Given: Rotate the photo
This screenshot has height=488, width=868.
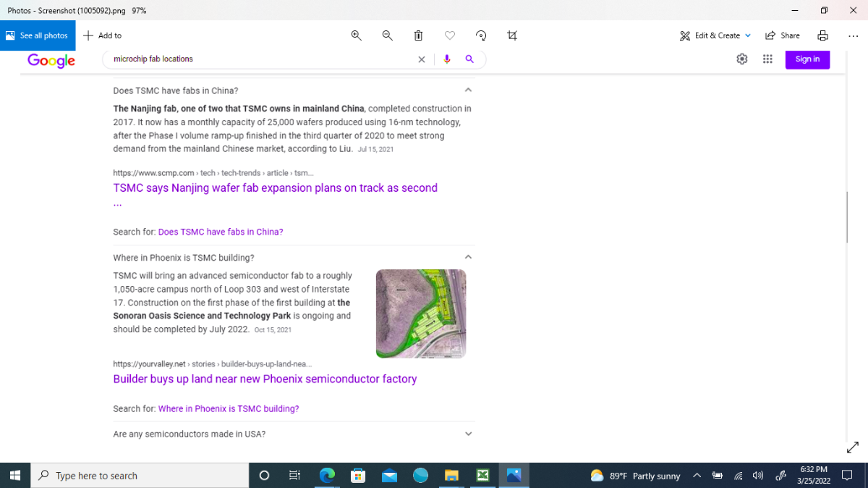Looking at the screenshot, I should [481, 35].
